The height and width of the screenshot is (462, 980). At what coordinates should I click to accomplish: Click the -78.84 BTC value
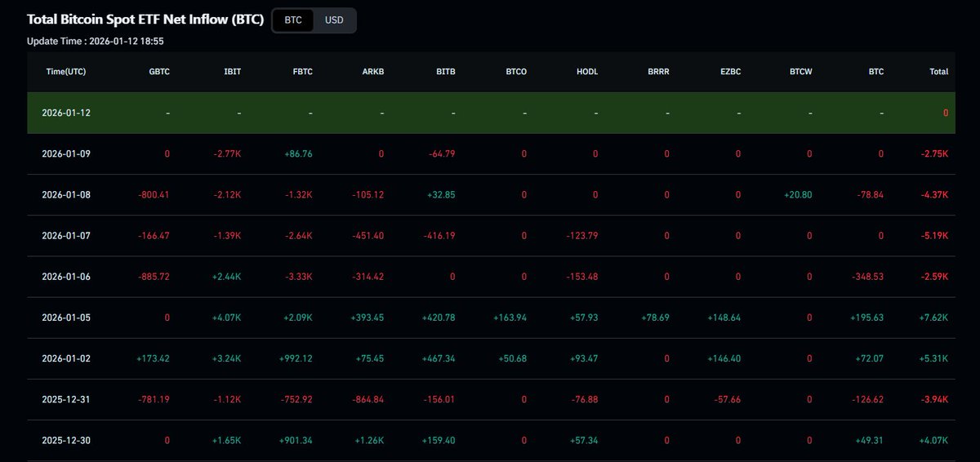[x=870, y=195]
